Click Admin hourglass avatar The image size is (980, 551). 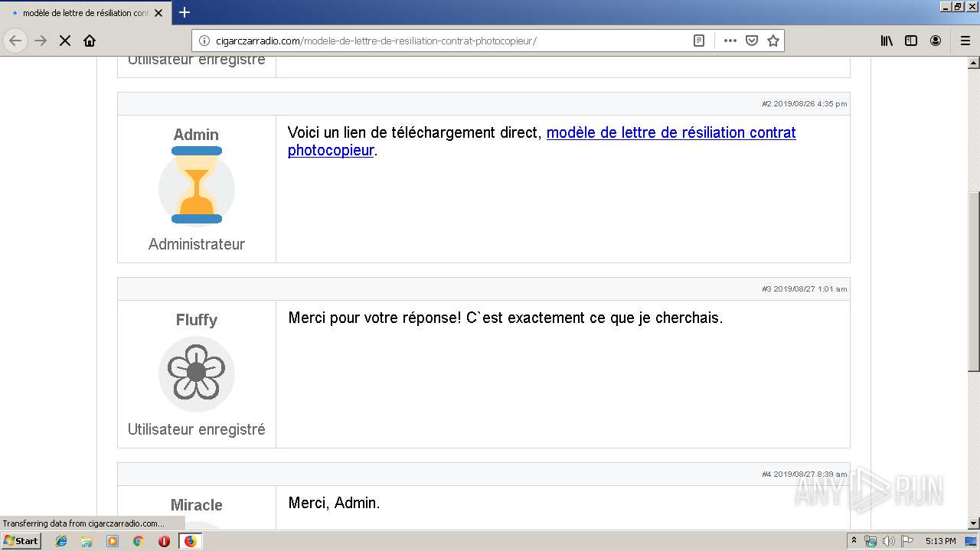197,186
